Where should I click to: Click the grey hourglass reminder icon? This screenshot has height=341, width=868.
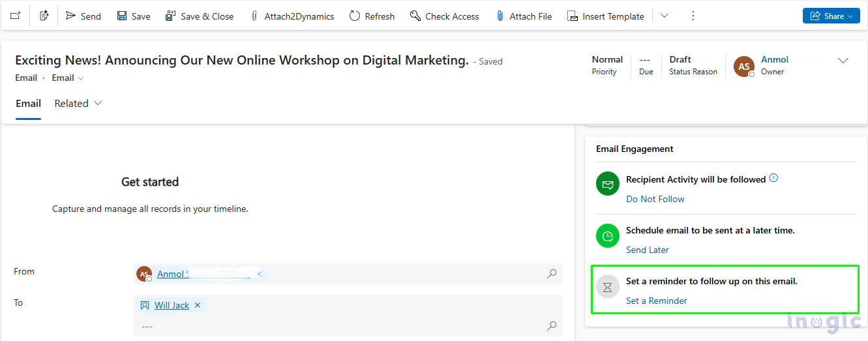(x=608, y=286)
